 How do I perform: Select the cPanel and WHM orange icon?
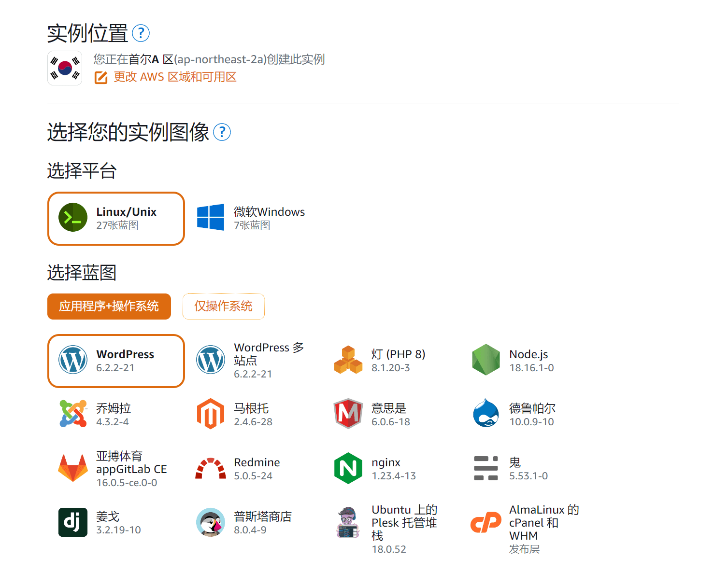click(486, 522)
